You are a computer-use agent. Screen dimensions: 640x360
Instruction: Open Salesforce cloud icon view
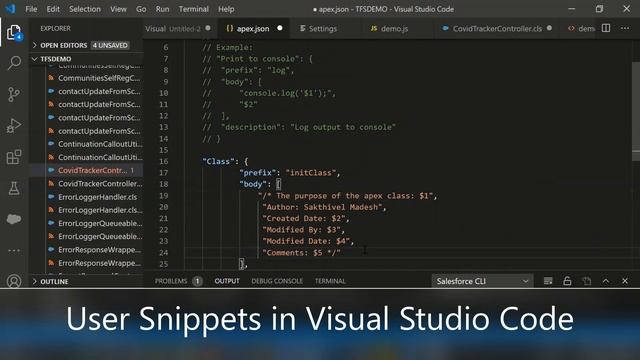pyautogui.click(x=14, y=219)
